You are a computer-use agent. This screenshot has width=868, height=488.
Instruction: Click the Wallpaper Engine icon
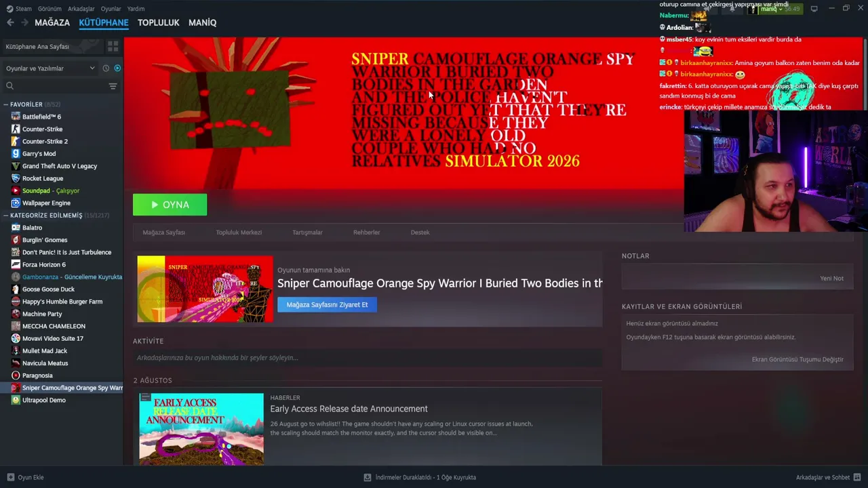(16, 203)
